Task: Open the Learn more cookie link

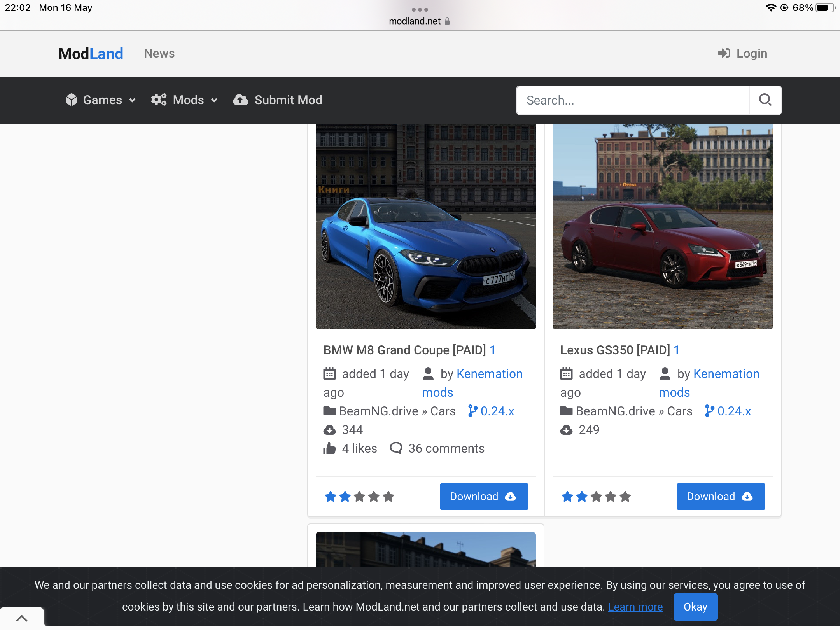Action: (x=635, y=607)
